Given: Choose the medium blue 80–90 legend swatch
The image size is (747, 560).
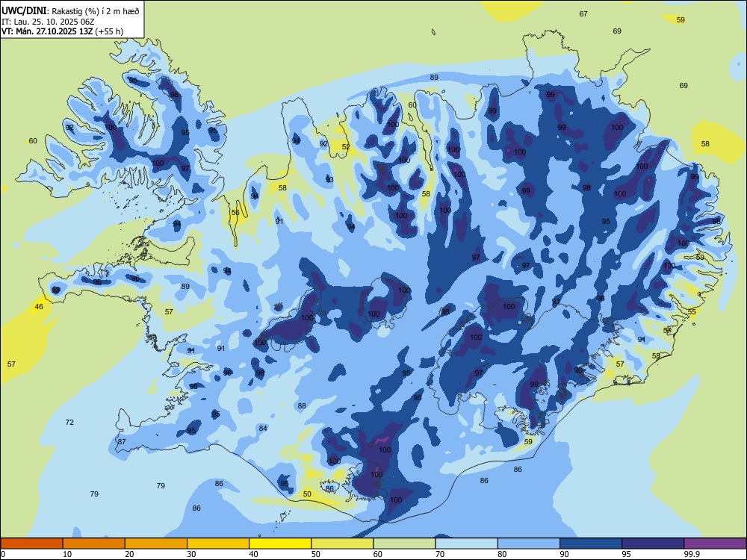Looking at the screenshot, I should [x=529, y=544].
